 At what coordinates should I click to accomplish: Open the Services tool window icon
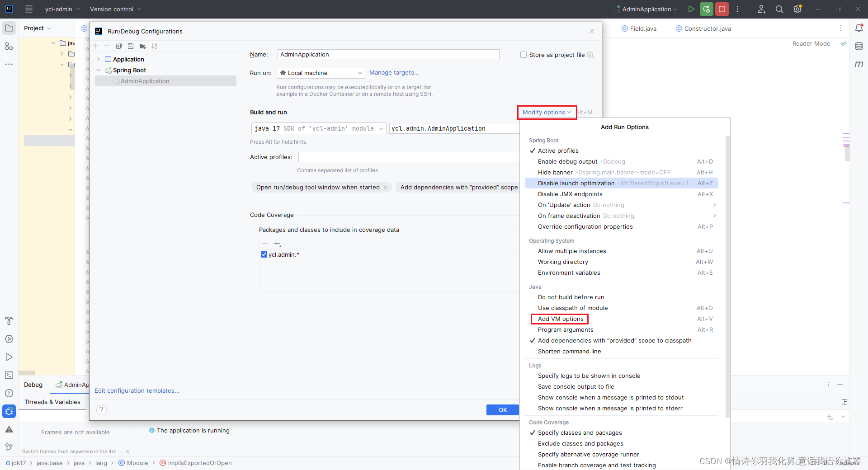point(9,339)
